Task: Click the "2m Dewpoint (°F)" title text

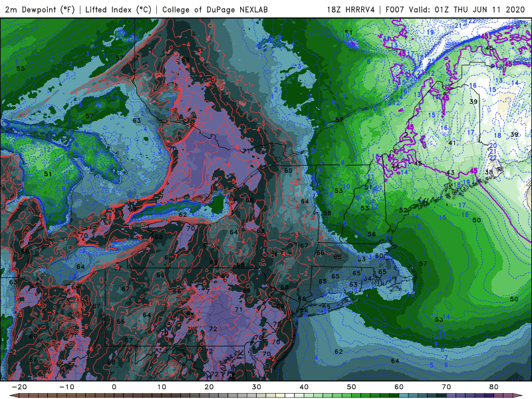Action: coord(40,9)
